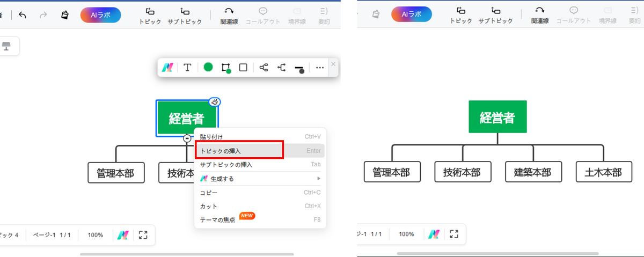Close the floating toolbar

click(333, 64)
